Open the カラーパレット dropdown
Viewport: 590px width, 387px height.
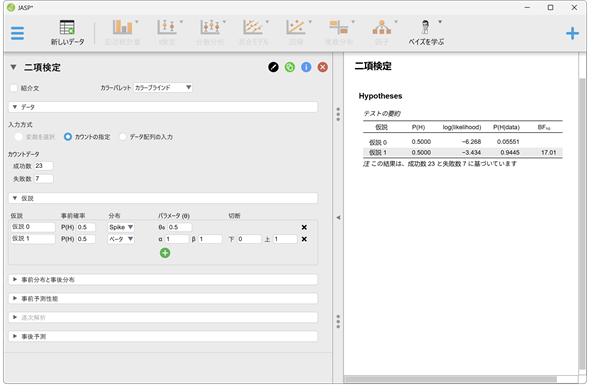pyautogui.click(x=163, y=88)
